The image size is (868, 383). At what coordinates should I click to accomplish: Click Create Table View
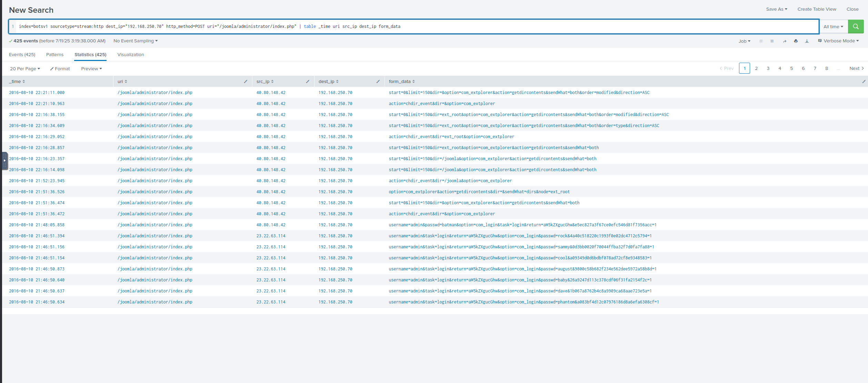[x=817, y=9]
